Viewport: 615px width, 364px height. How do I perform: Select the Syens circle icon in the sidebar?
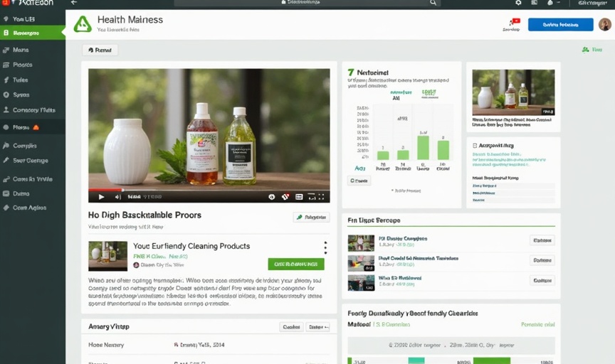coord(6,95)
